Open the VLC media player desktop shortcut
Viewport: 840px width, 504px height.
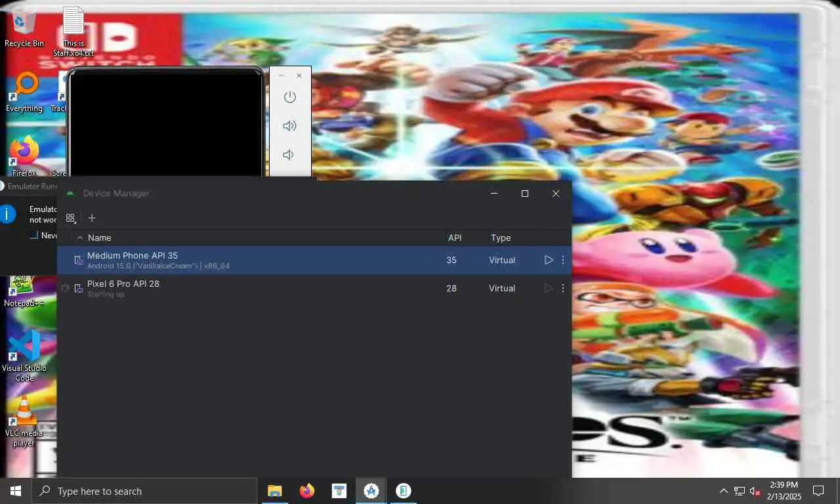click(24, 421)
